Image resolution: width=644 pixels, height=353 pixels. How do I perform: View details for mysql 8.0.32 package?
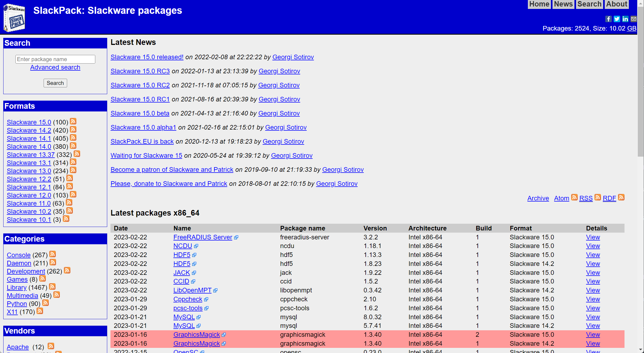tap(593, 317)
